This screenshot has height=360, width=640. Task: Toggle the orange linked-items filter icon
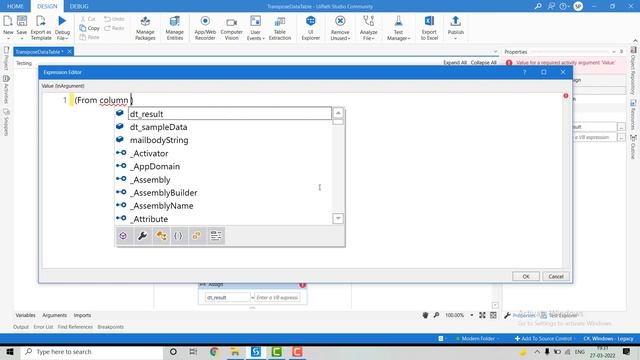[197, 236]
